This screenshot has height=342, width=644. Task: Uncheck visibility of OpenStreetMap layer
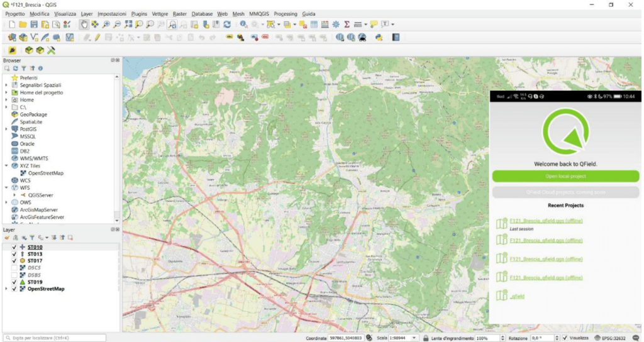click(14, 289)
